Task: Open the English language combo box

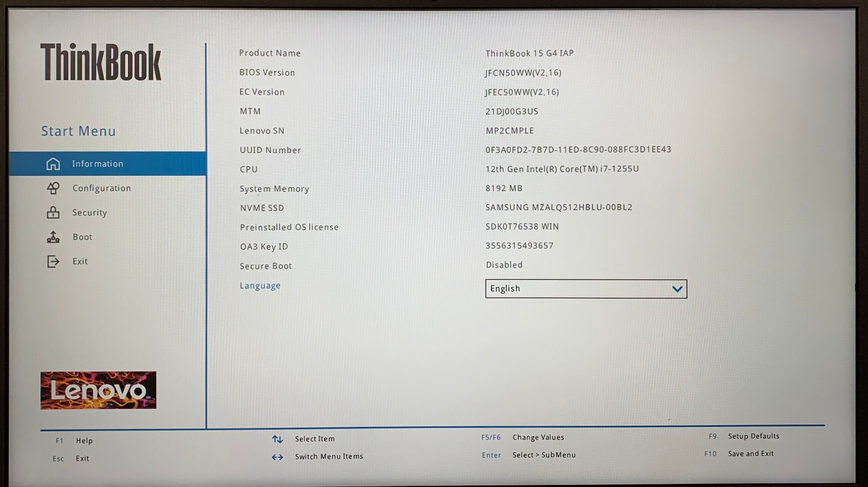Action: [586, 289]
